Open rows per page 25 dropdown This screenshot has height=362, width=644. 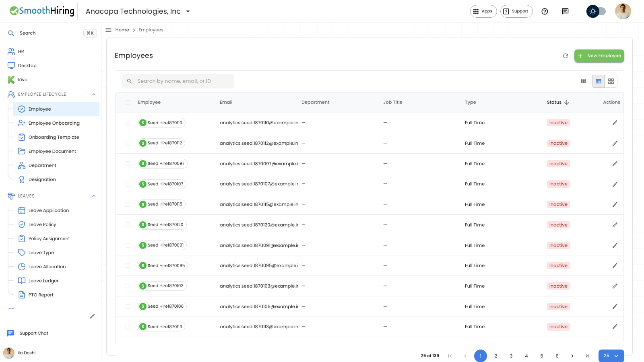click(611, 356)
